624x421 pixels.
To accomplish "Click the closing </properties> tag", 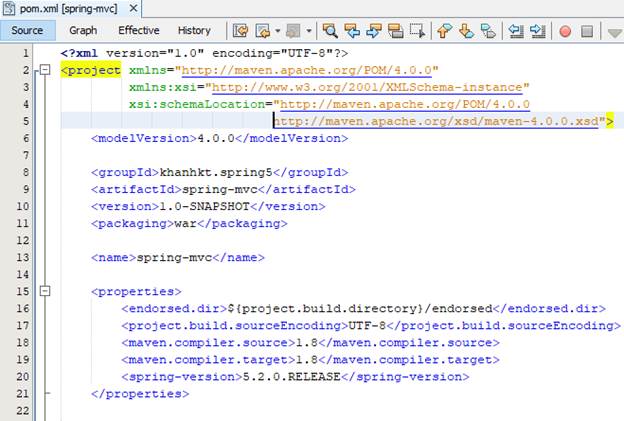I will point(140,394).
